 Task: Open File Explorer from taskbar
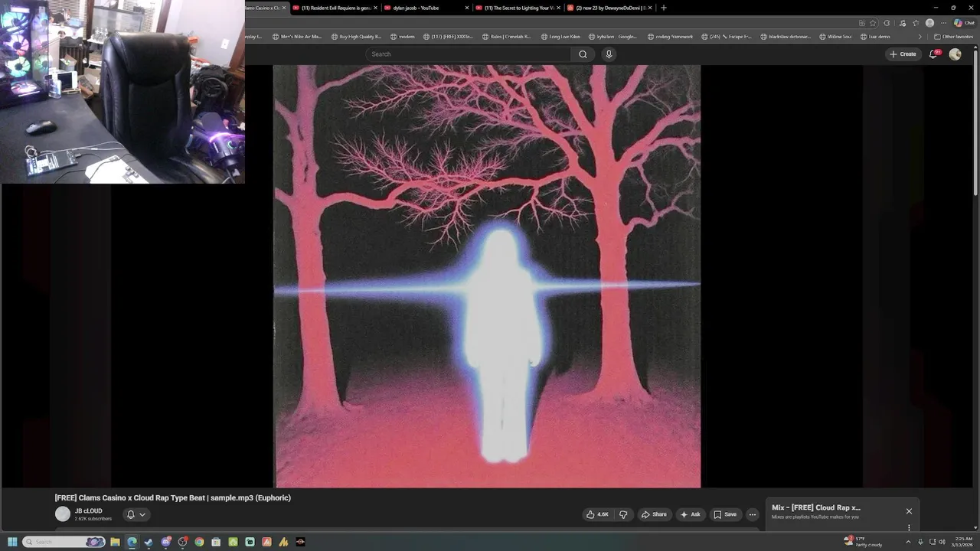(x=115, y=542)
